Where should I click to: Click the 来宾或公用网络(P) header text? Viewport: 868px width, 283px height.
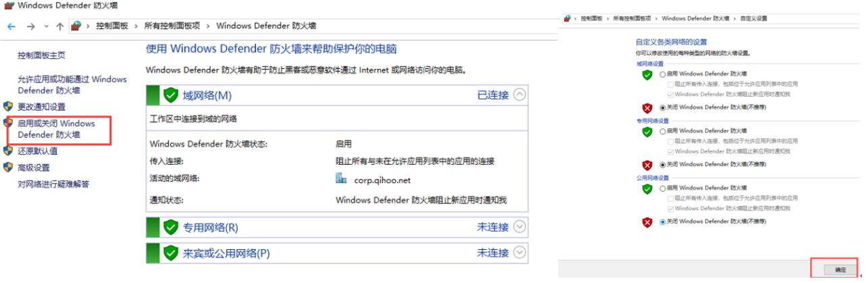click(226, 253)
